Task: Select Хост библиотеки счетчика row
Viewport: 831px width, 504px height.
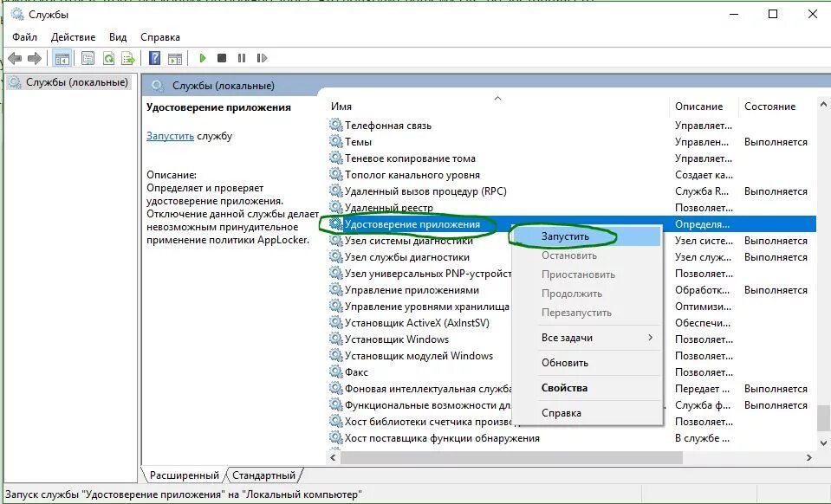Action: [x=571, y=422]
